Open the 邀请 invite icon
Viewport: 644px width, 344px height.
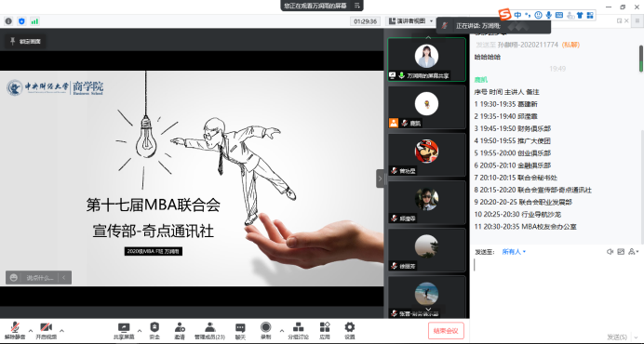click(180, 330)
